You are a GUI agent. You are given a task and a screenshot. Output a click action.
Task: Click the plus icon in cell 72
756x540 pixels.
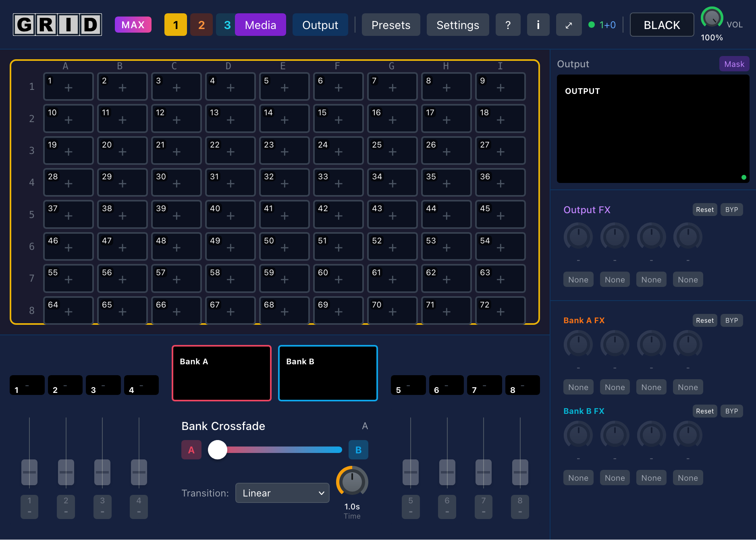pos(501,312)
